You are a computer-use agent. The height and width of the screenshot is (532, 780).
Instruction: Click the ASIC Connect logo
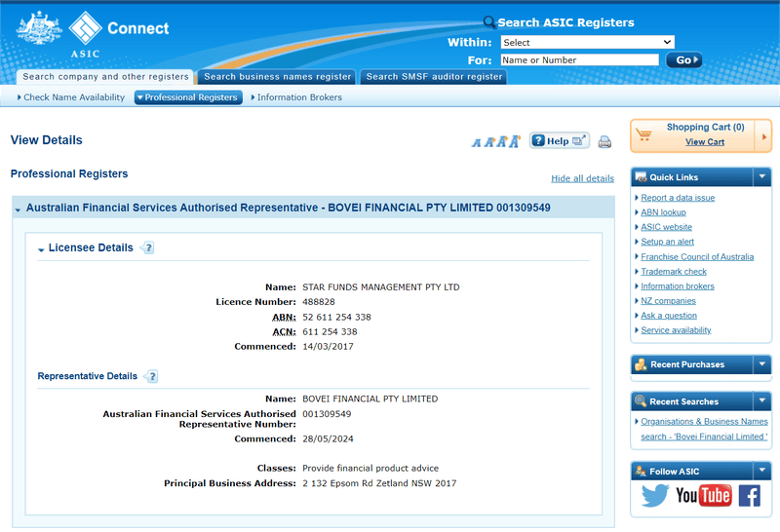93,32
